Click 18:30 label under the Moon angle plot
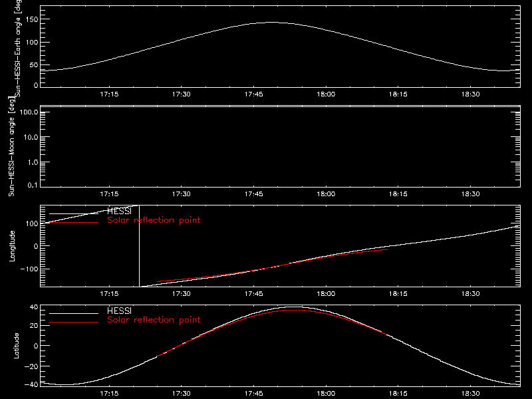 [x=471, y=194]
